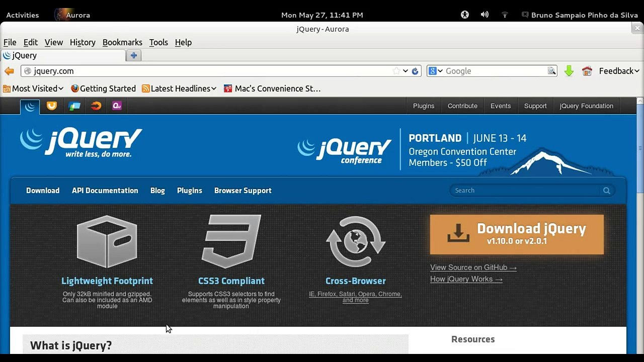Open the GNOME Activities overview
This screenshot has width=644, height=362.
pyautogui.click(x=23, y=15)
